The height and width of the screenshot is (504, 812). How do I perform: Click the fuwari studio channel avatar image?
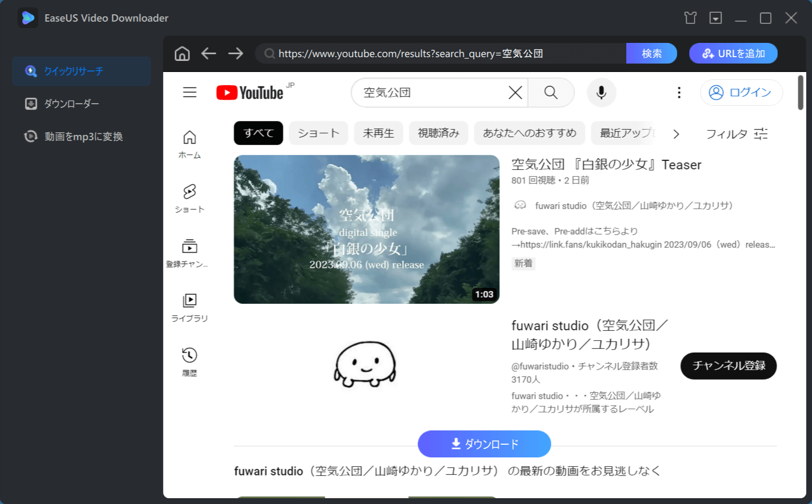[365, 364]
